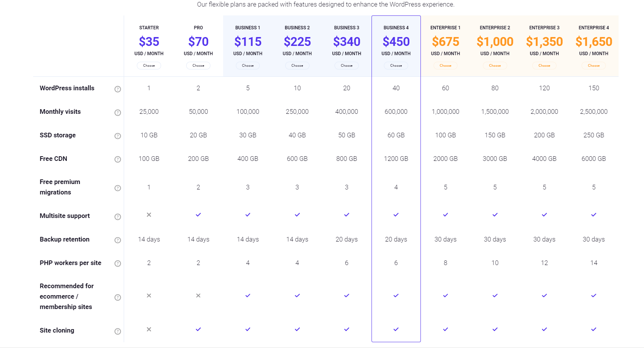The width and height of the screenshot is (644, 348).
Task: Choose the Pro $70 plan
Action: 198,66
